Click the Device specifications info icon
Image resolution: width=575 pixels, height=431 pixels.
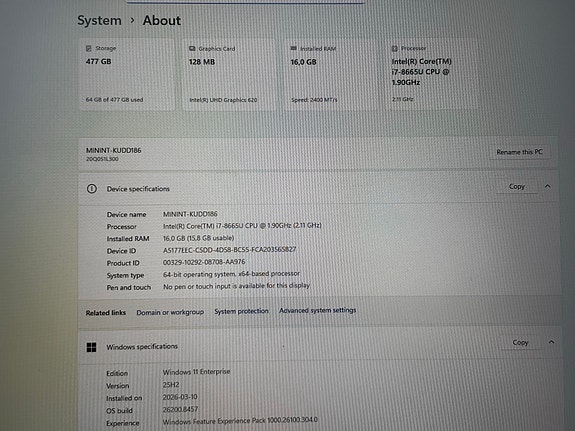(x=92, y=189)
